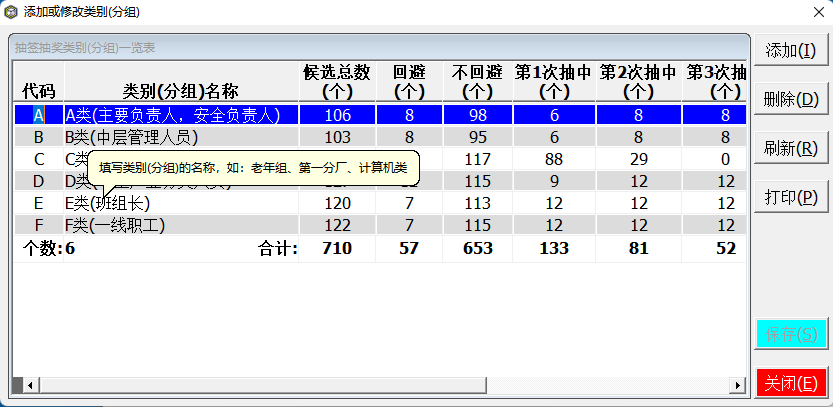Click the 第2次抽中(个) column header
833x407 pixels.
pyautogui.click(x=639, y=82)
